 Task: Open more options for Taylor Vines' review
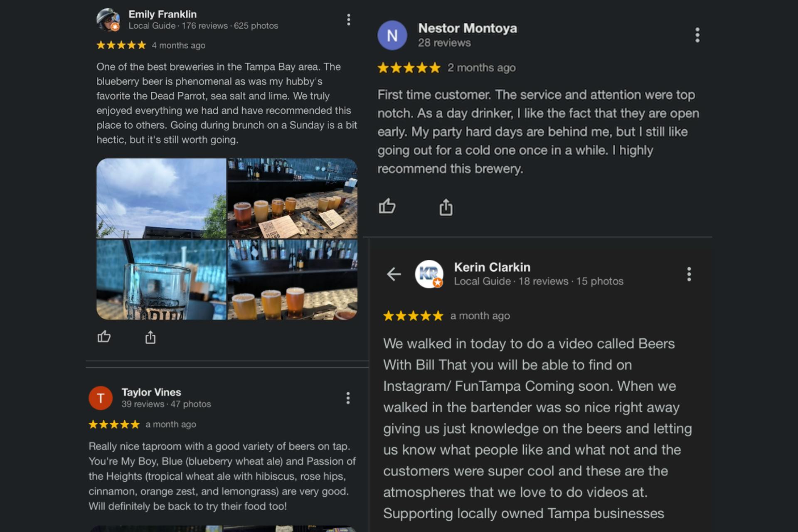pyautogui.click(x=348, y=398)
